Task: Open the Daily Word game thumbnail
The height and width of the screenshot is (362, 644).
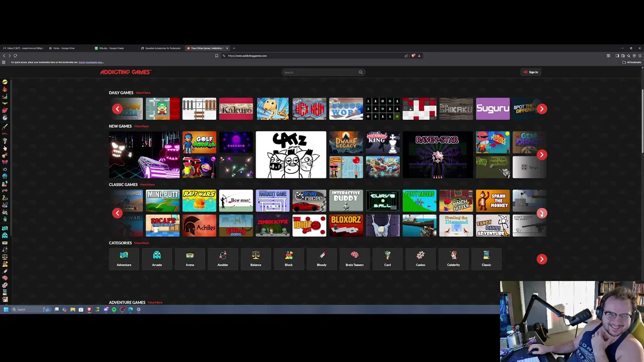Action: click(x=346, y=109)
